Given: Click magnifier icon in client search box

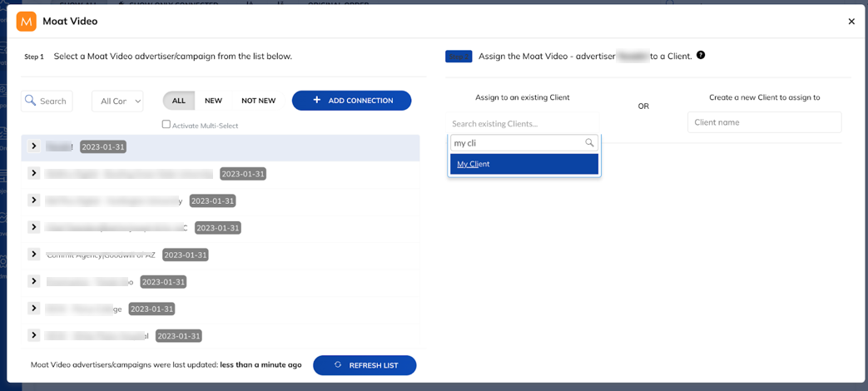Looking at the screenshot, I should 589,143.
